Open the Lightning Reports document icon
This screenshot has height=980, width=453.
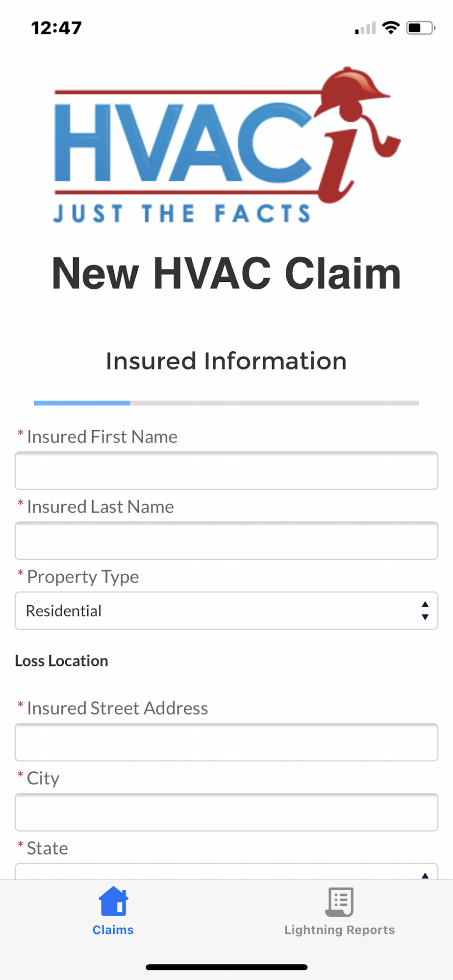coord(339,902)
